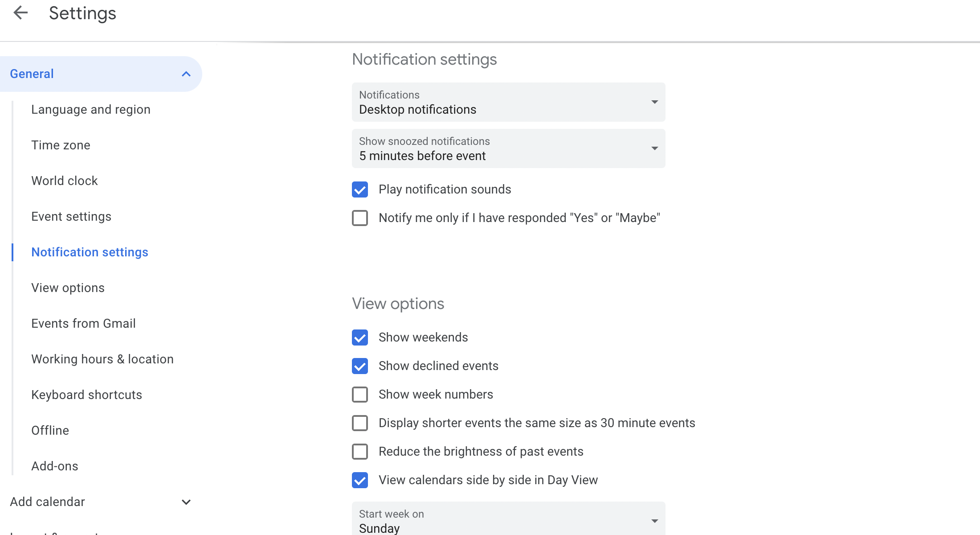Open Keyboard shortcuts settings
The image size is (980, 535).
tap(86, 395)
